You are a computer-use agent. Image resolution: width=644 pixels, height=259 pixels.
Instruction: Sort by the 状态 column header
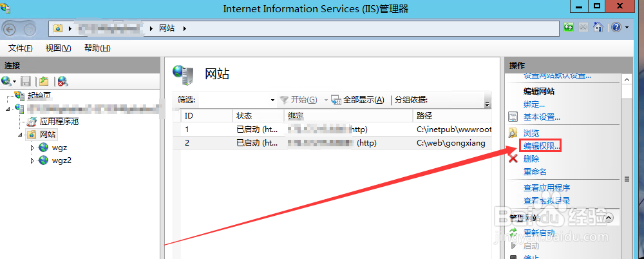pyautogui.click(x=258, y=115)
